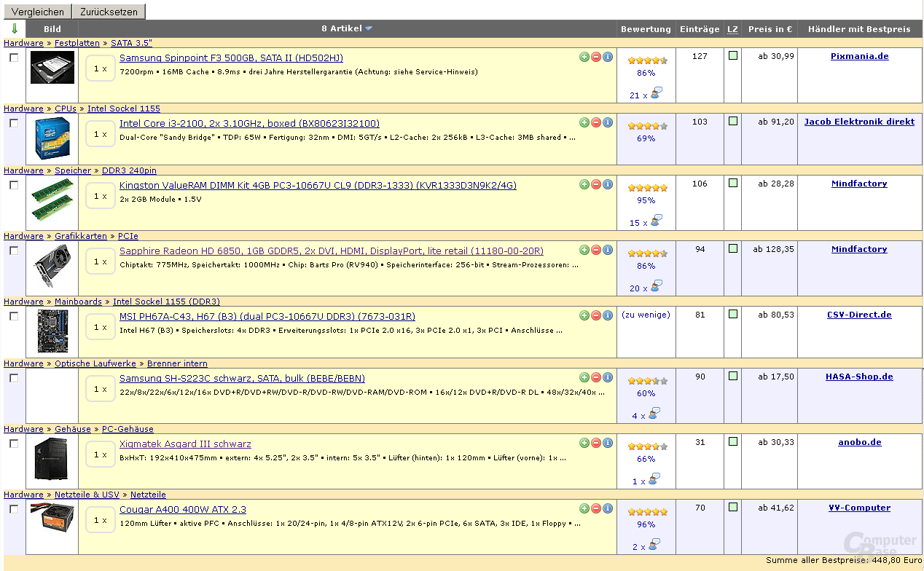Open the Festplatten category breadcrumb
924x571 pixels.
pos(78,43)
